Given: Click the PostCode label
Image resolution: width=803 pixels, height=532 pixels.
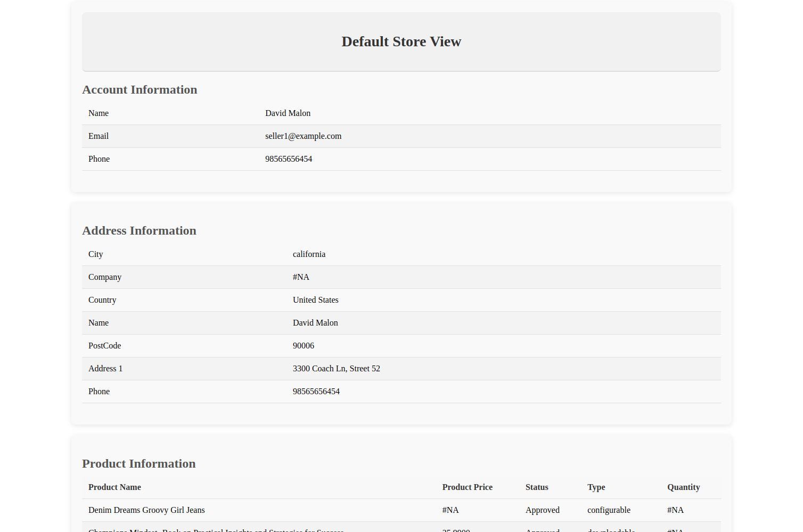Looking at the screenshot, I should coord(105,346).
